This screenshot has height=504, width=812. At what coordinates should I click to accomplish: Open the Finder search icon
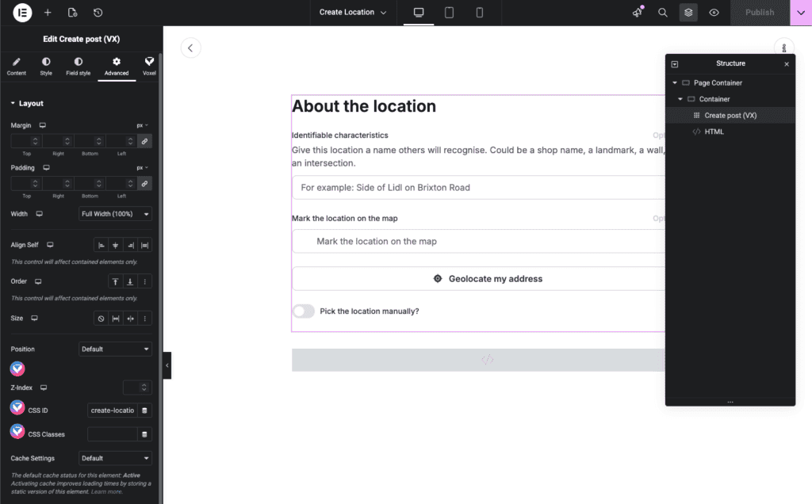pos(663,13)
